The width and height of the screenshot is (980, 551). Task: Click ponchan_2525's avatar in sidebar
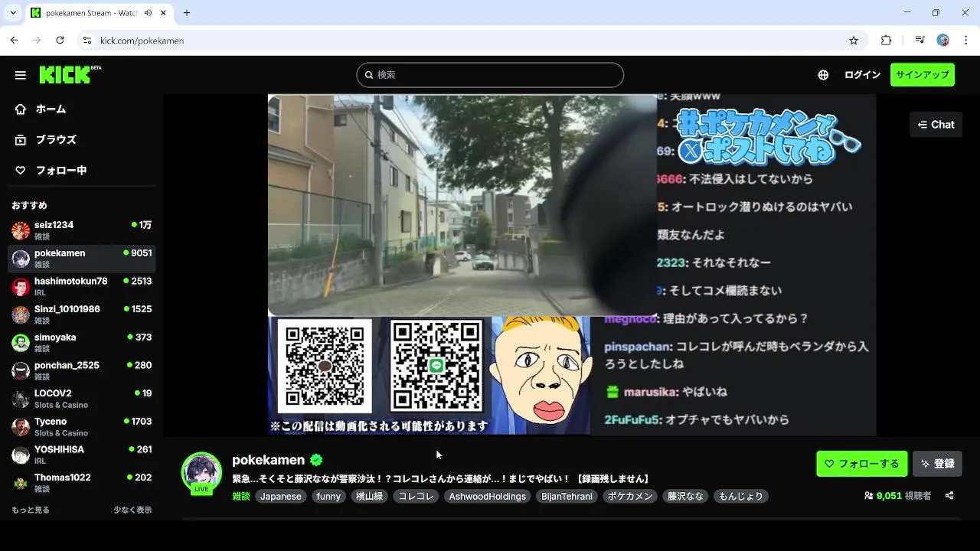(x=21, y=371)
